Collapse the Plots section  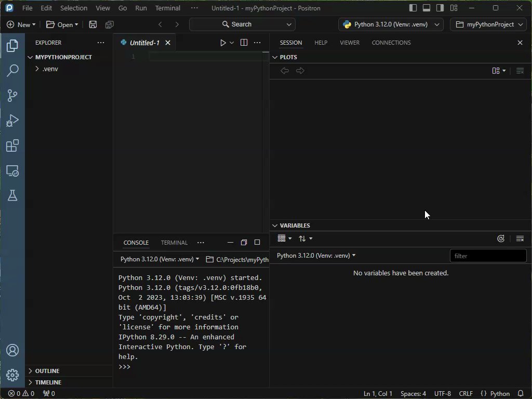pos(288,57)
